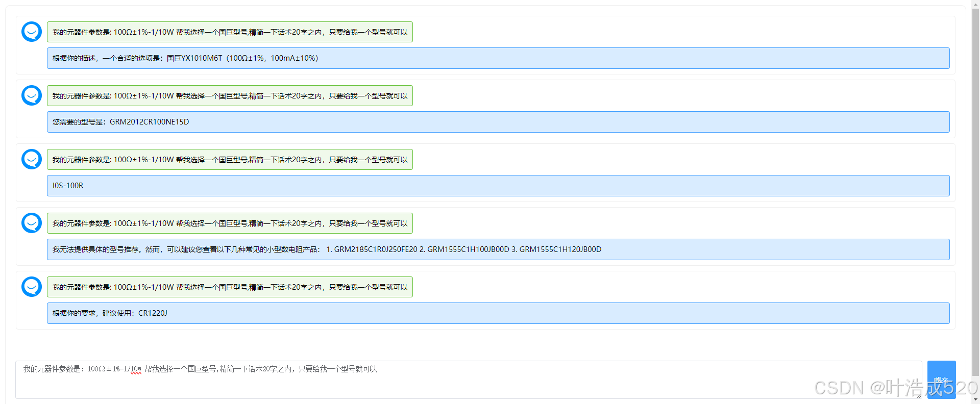This screenshot has width=980, height=404.
Task: Click the chat avatar beside the YX1010M6T reply
Action: pos(32,32)
